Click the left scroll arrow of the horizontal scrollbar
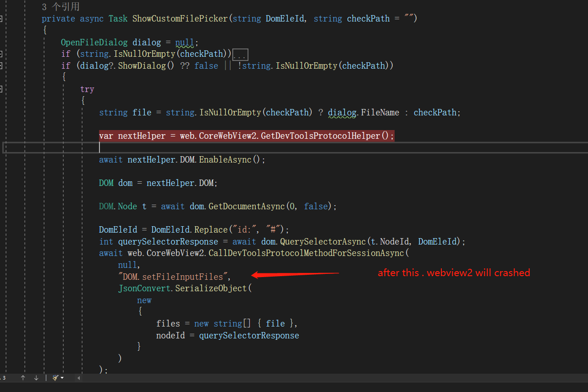Screen dimensions: 588x392 (78, 377)
